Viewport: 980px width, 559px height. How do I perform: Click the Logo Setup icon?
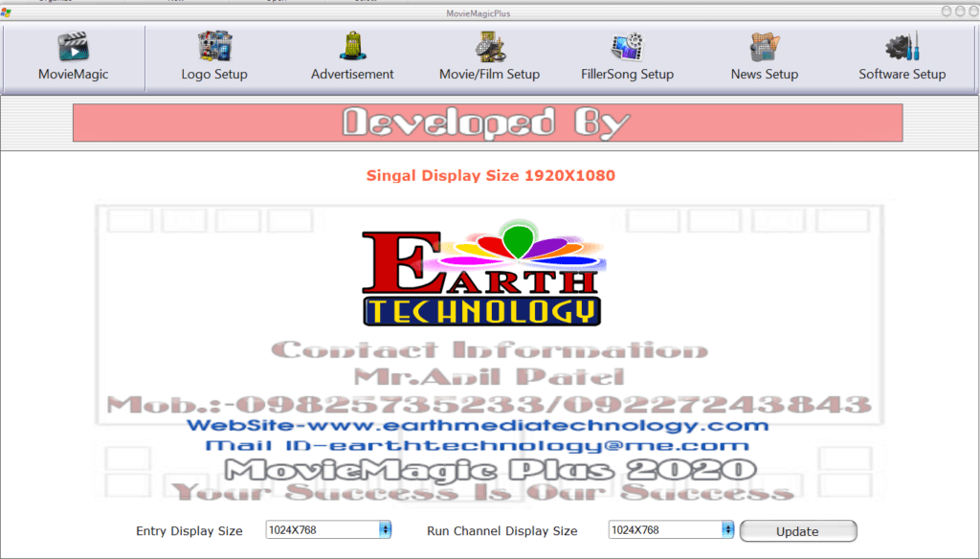click(x=214, y=47)
